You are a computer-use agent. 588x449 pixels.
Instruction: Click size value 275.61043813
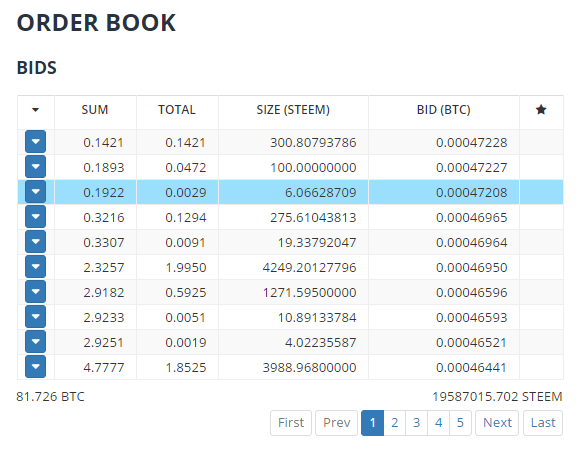(313, 218)
